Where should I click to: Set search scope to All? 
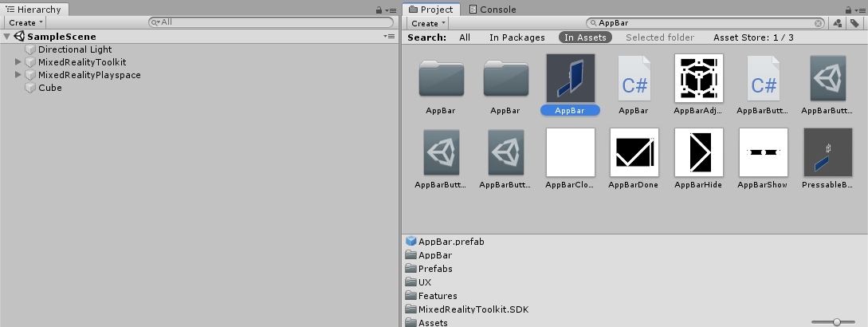[465, 37]
